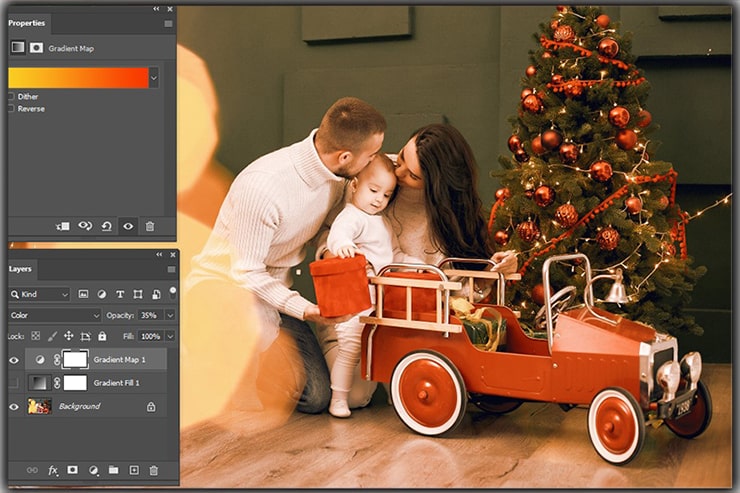This screenshot has height=493, width=740.
Task: Select Gradient Fill 1 mask thumbnail
Action: click(x=76, y=383)
